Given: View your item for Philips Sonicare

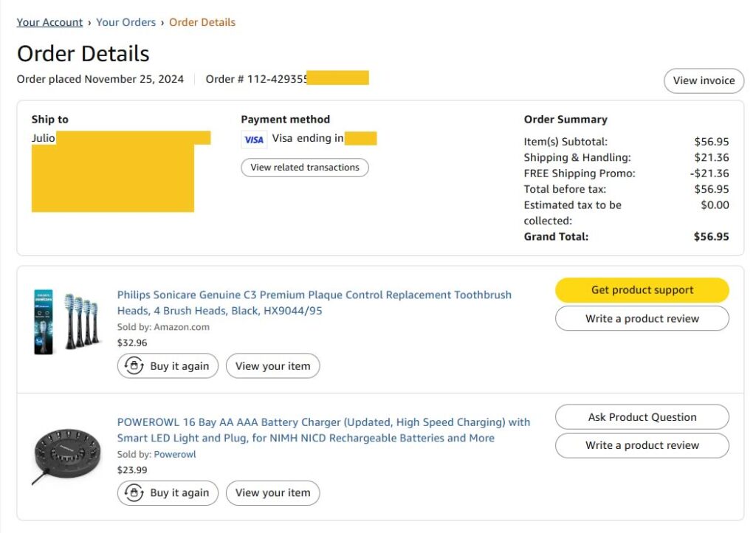Looking at the screenshot, I should [x=273, y=365].
